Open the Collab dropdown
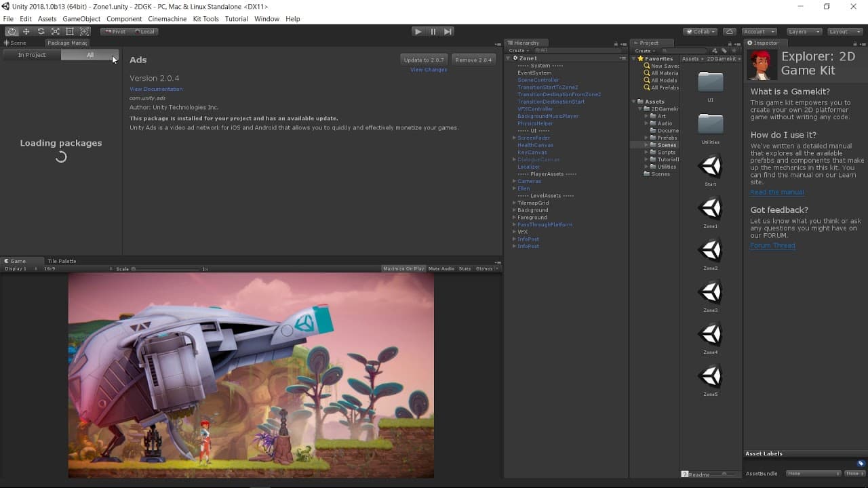The image size is (868, 488). (x=701, y=31)
